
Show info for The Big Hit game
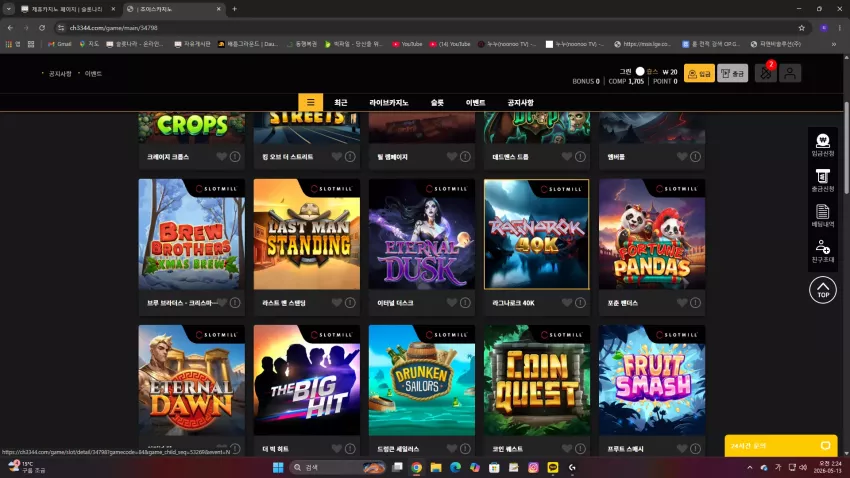coord(350,449)
